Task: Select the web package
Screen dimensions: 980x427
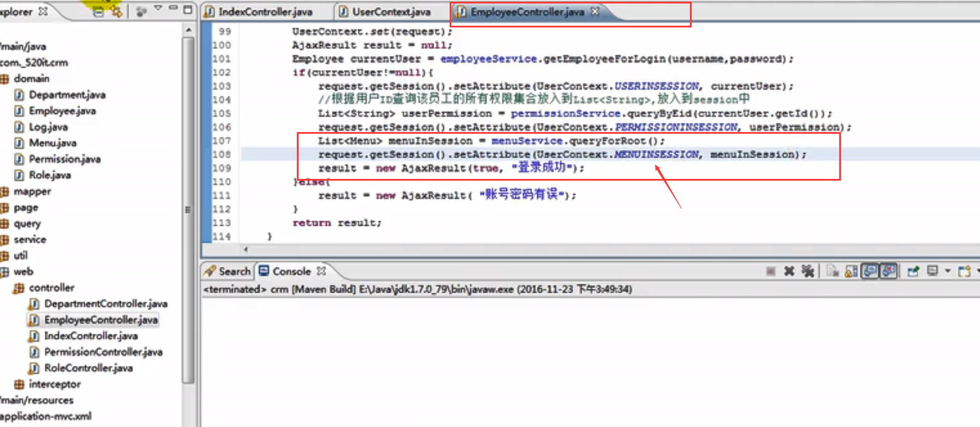Action: coord(23,272)
